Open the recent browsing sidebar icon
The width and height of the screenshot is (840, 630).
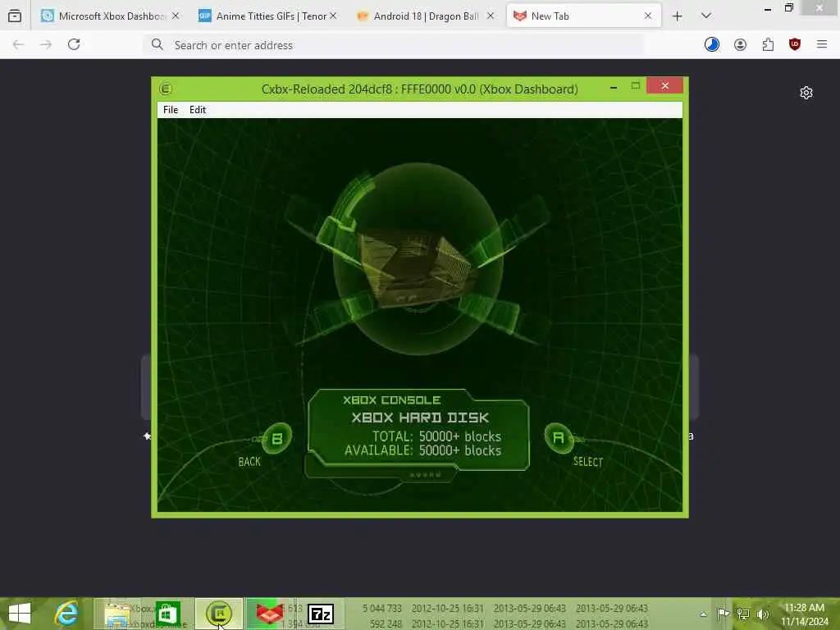[15, 16]
